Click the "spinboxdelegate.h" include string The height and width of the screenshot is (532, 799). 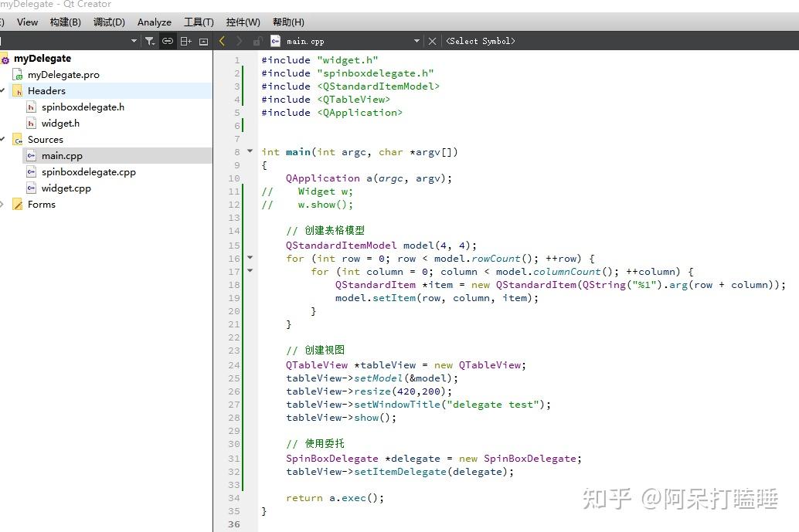pos(375,73)
